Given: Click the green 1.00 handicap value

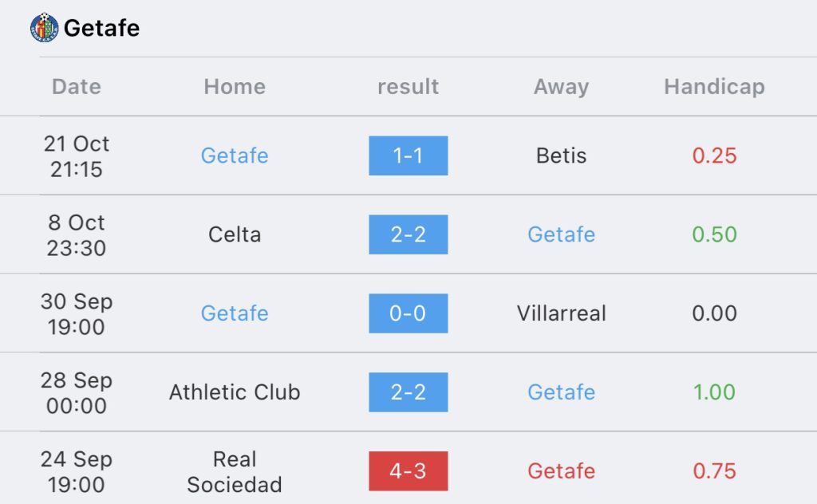Looking at the screenshot, I should [714, 392].
